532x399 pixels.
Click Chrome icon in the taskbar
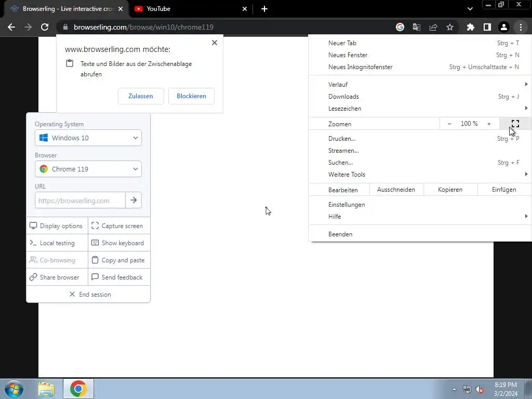(78, 389)
